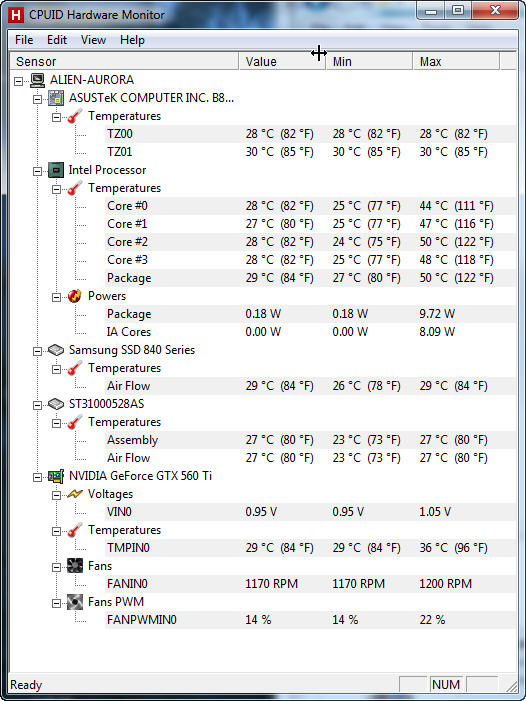Select the Core #1 row
Image resolution: width=526 pixels, height=701 pixels.
[x=310, y=224]
